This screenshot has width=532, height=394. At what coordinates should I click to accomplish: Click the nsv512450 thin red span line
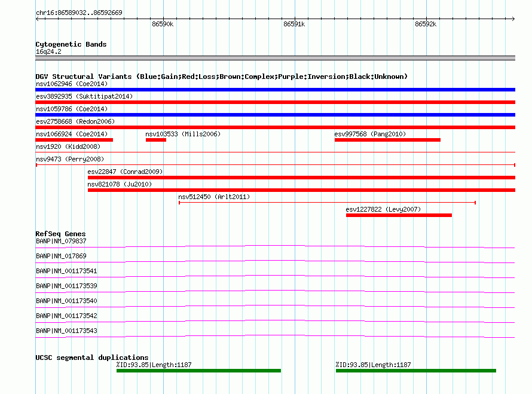[327, 203]
